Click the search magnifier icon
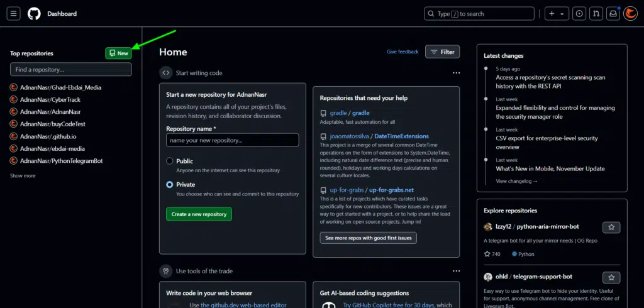 [431, 14]
